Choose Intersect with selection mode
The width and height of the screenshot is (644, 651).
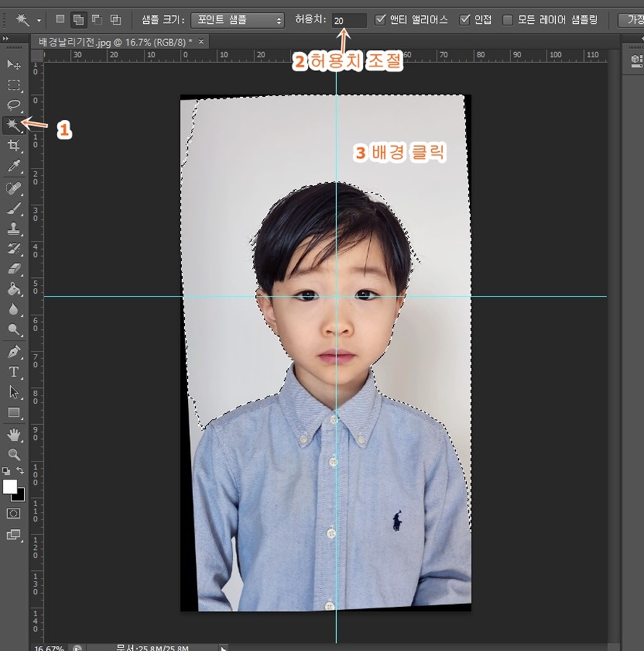click(116, 19)
